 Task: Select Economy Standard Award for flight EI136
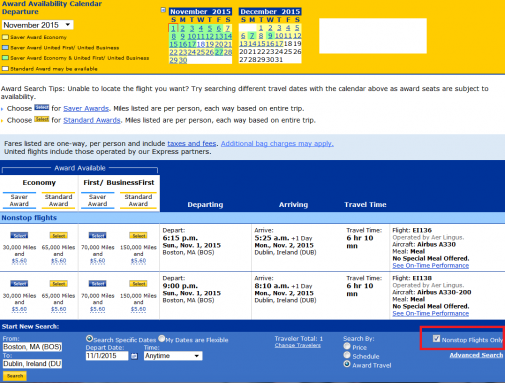tap(59, 236)
